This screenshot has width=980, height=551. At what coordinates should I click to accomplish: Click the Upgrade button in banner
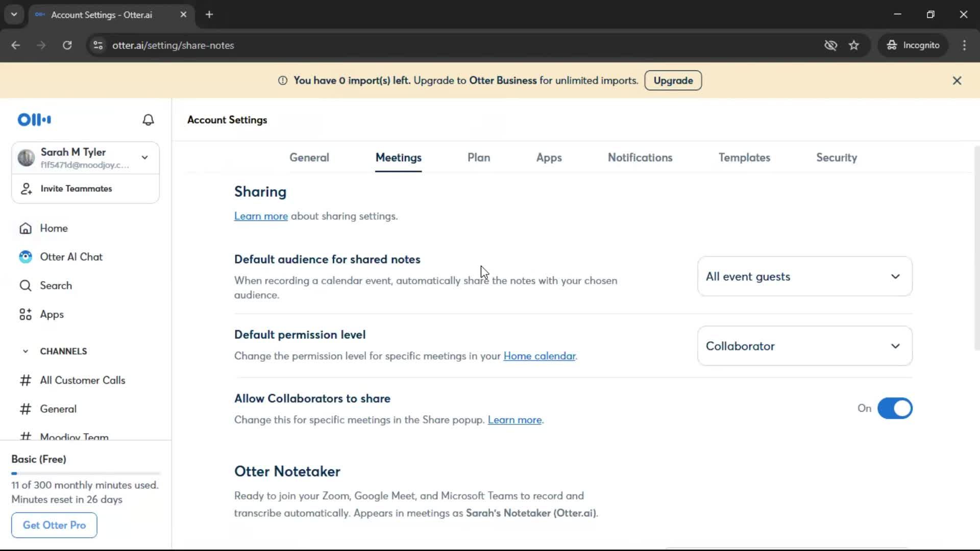click(673, 81)
